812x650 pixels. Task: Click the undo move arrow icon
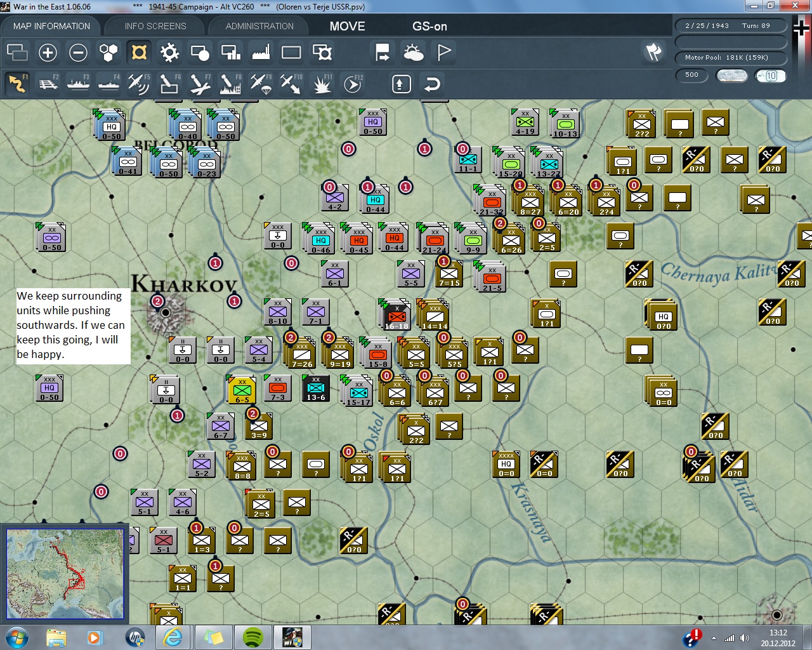tap(432, 84)
